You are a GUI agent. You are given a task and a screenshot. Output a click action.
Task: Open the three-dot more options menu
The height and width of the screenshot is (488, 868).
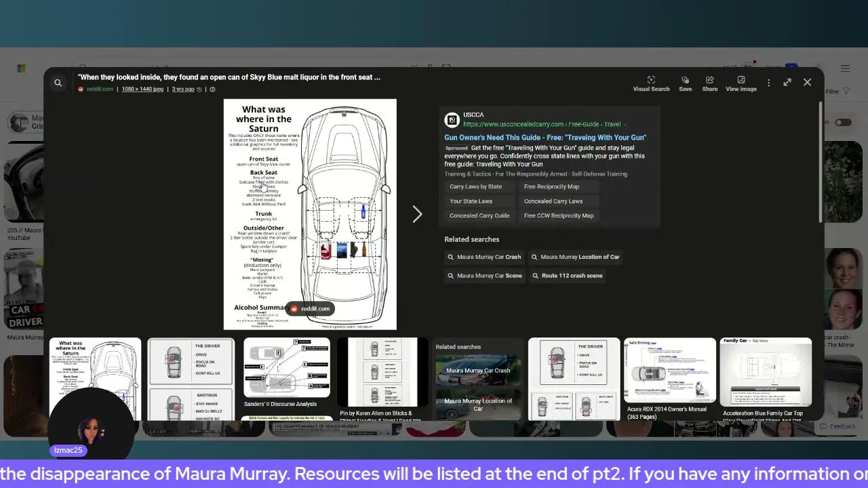coord(768,83)
